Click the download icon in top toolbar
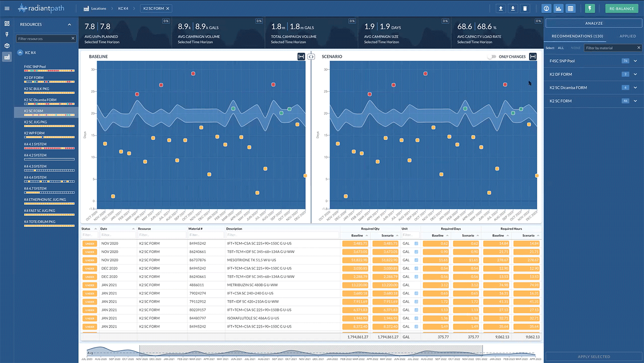The image size is (644, 363). [513, 8]
